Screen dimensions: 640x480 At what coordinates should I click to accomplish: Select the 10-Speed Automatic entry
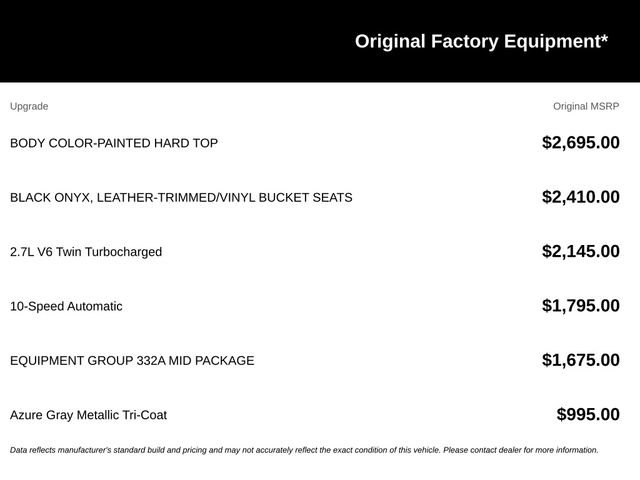[x=66, y=307]
